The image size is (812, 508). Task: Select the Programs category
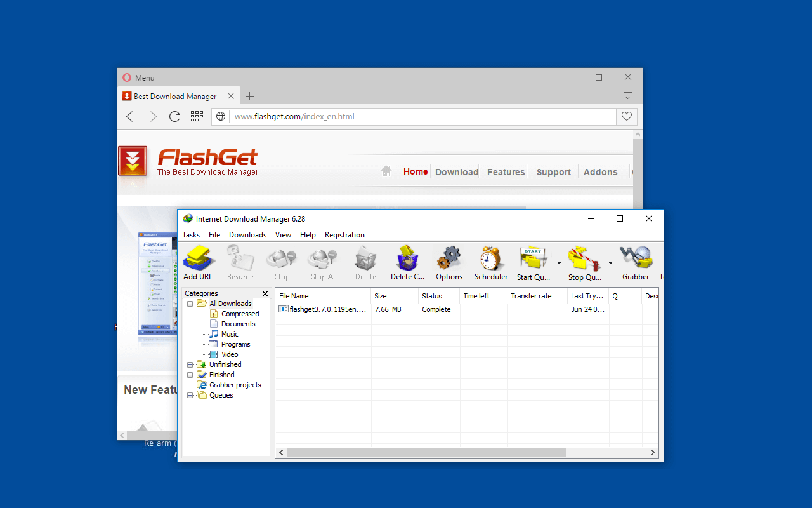pos(235,344)
